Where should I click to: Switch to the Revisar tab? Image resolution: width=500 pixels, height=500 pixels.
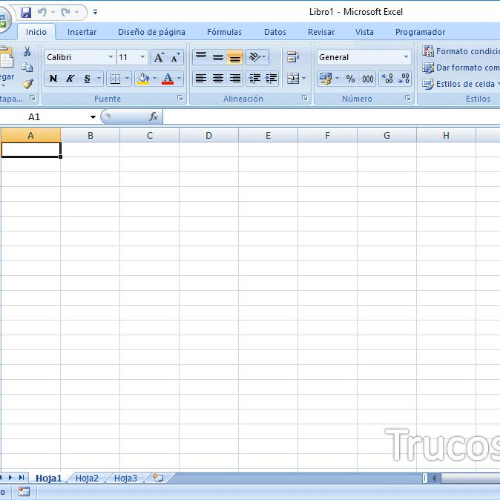pos(321,32)
